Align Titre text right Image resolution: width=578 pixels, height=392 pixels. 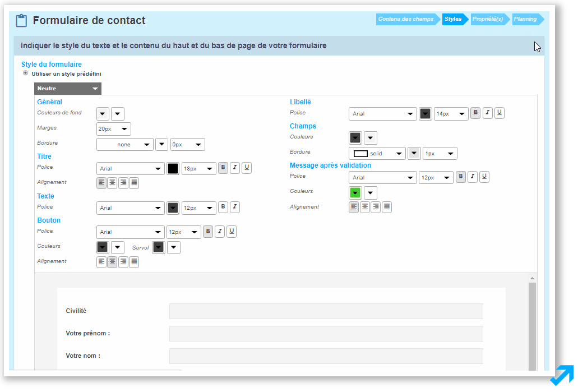pos(123,183)
